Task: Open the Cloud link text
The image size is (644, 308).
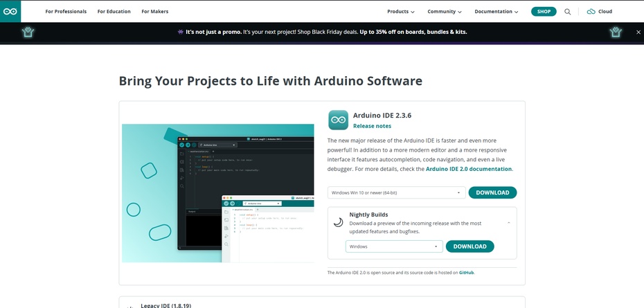Action: 605,12
